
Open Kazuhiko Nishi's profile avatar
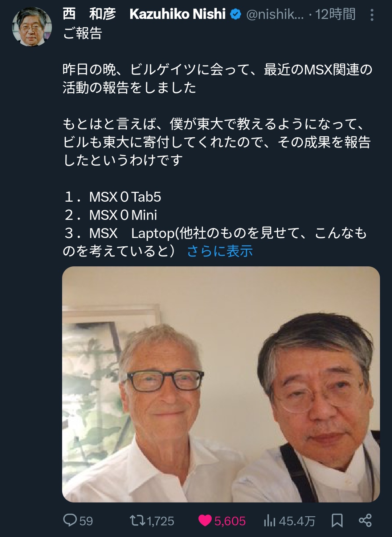[32, 27]
